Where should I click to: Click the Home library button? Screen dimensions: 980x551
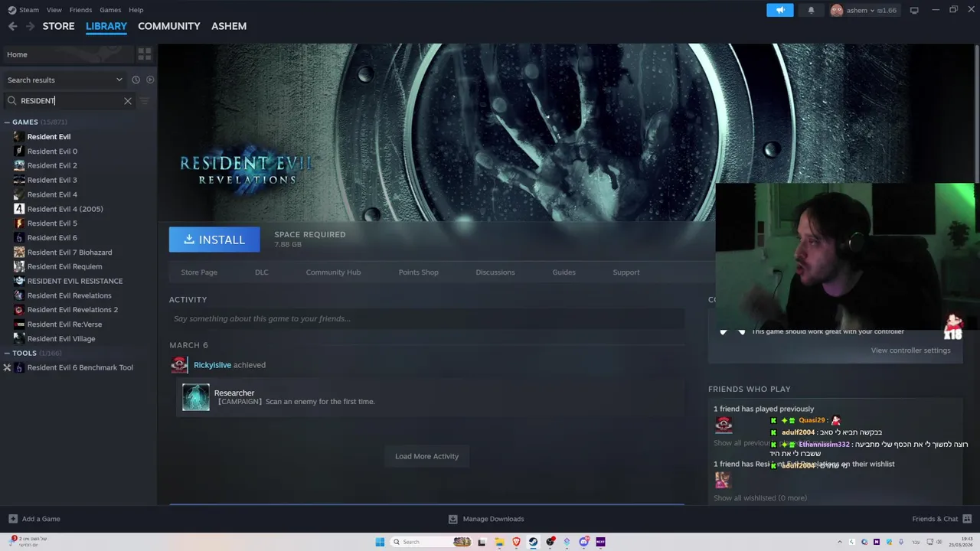point(67,54)
